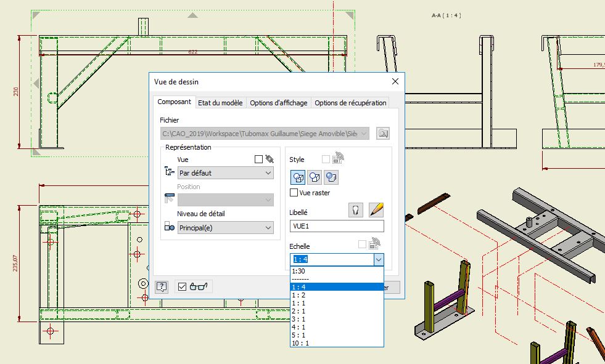Click the browse file icon beside the path

[x=384, y=134]
